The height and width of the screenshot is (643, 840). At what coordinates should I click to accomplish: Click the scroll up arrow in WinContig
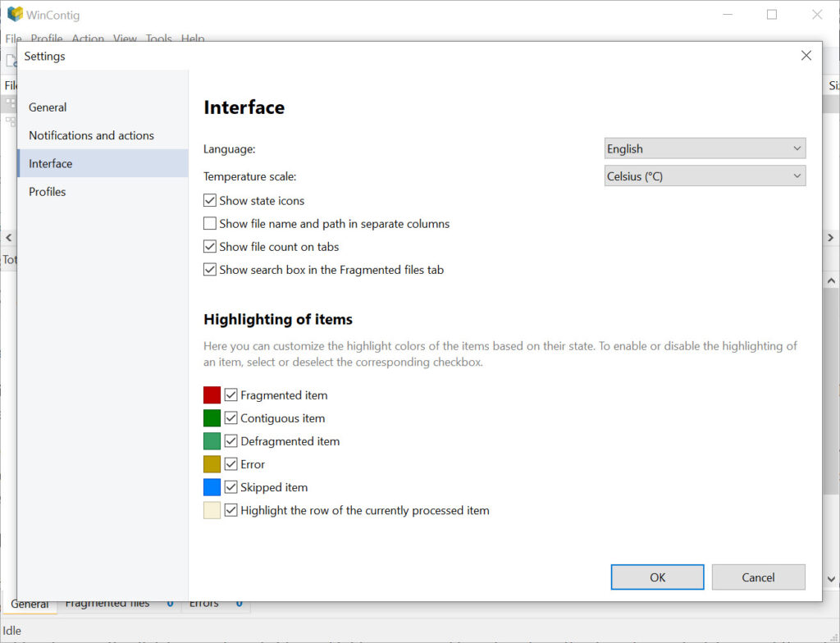pos(831,280)
